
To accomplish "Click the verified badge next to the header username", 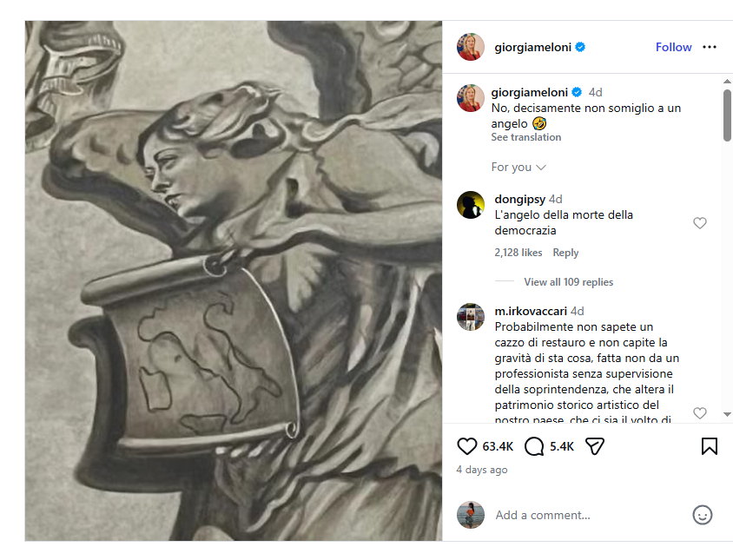I will click(x=580, y=47).
